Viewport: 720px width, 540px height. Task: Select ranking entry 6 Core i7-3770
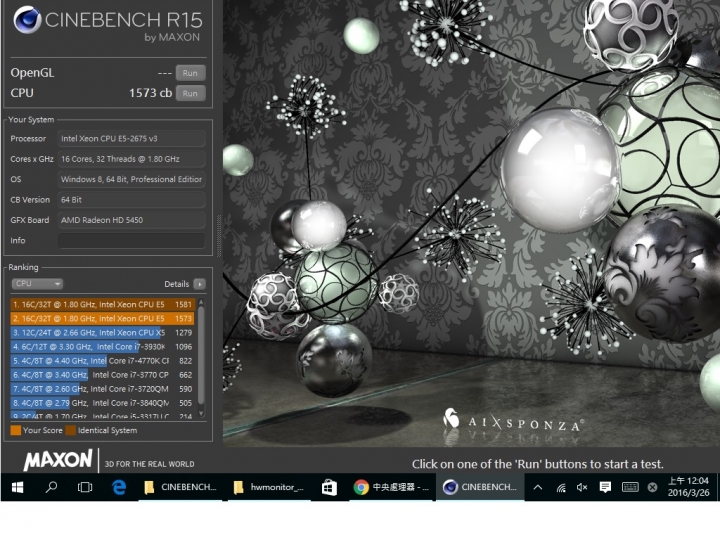point(103,375)
